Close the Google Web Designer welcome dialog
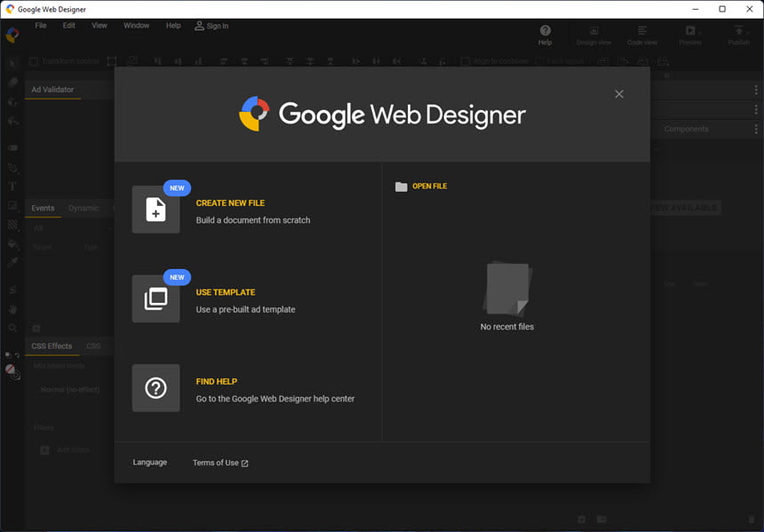This screenshot has width=764, height=532. point(619,94)
